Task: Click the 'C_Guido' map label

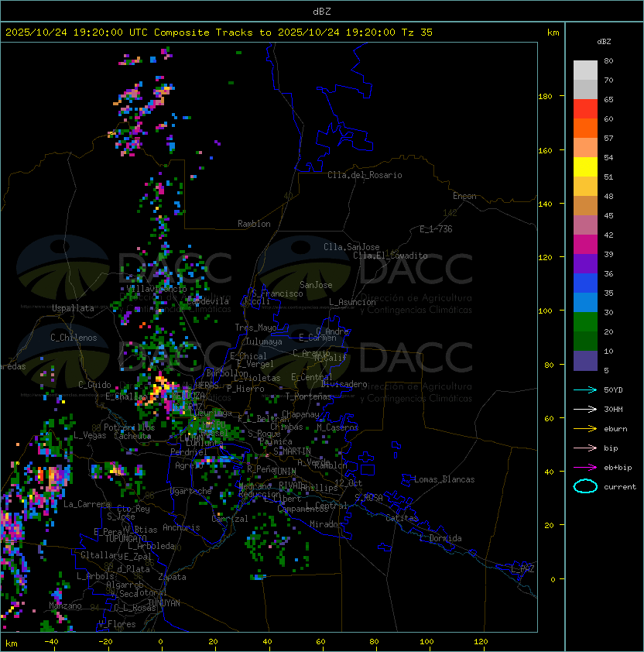Action: [x=94, y=385]
